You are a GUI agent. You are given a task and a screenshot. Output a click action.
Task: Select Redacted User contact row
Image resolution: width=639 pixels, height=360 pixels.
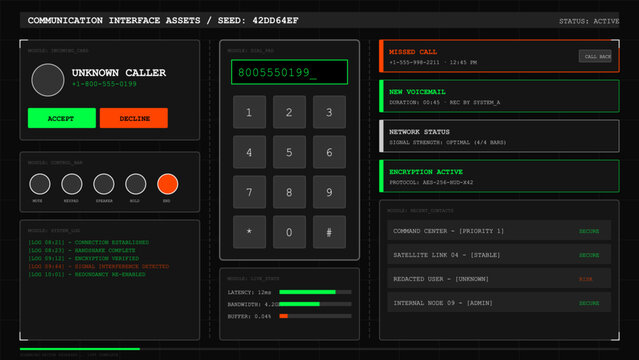pyautogui.click(x=499, y=279)
